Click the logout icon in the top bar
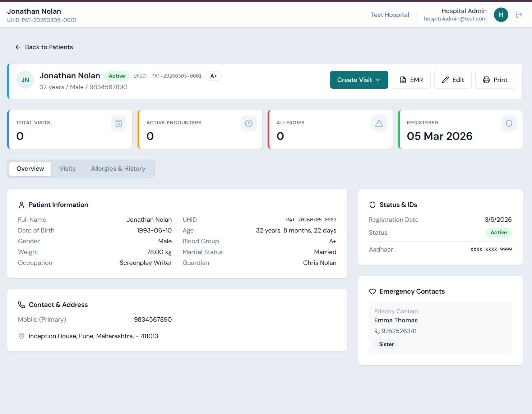This screenshot has height=414, width=532. coord(519,14)
